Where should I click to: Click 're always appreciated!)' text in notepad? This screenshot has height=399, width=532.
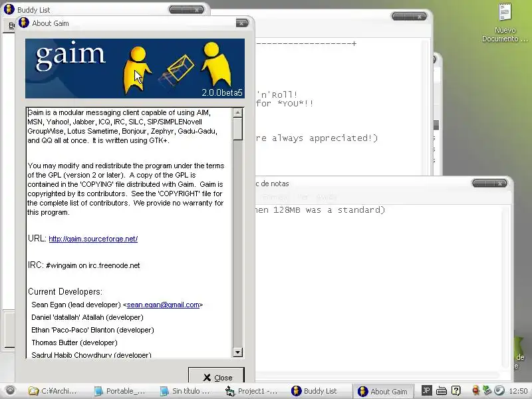click(x=317, y=138)
